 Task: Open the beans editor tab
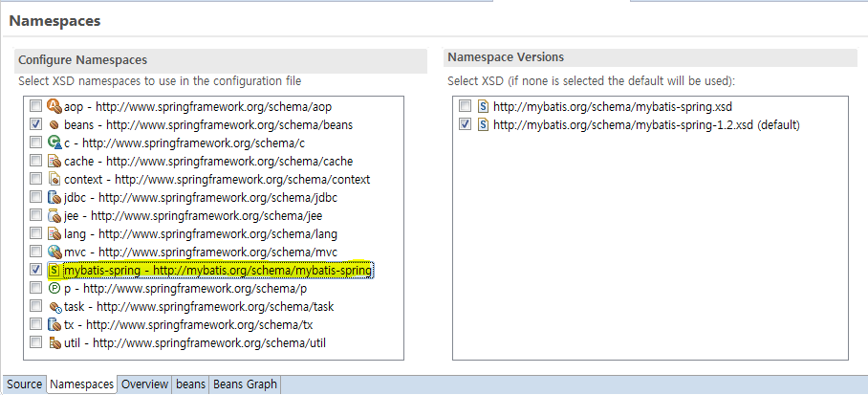click(x=190, y=384)
